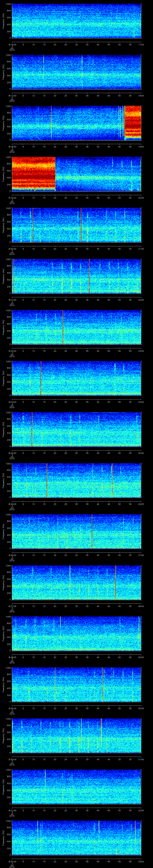Select the spectrogram panel starting at 8:30:00

tap(76, 736)
